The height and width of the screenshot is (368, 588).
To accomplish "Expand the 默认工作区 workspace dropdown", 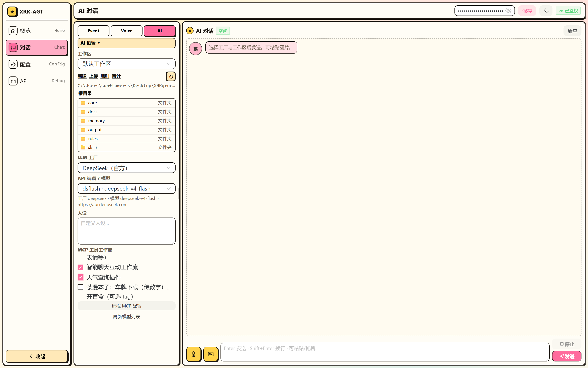I will (x=126, y=64).
